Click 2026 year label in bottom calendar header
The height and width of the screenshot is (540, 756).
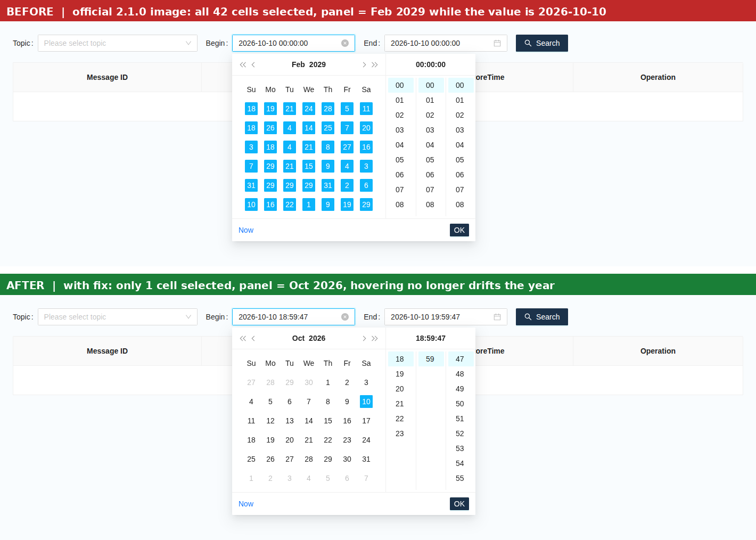coord(317,338)
